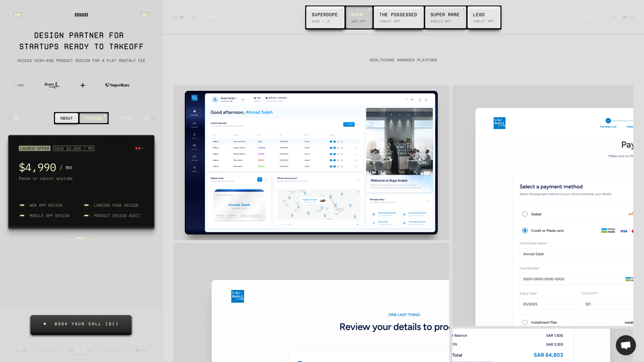Select the Credit or Mada card radio button

(525, 231)
